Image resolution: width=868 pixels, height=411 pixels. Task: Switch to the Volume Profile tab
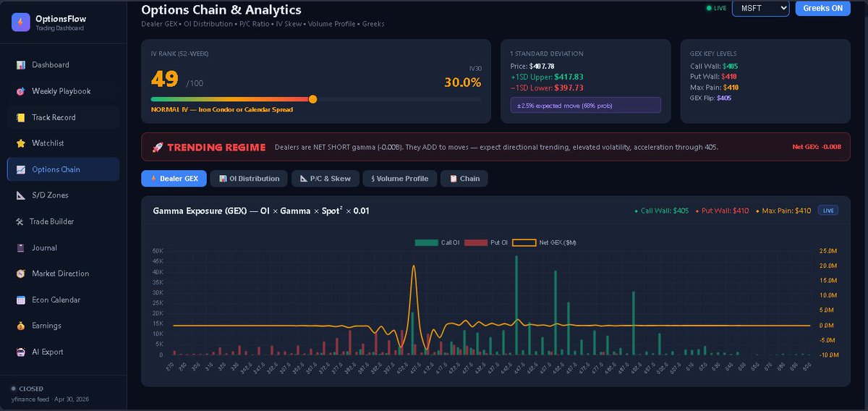pyautogui.click(x=400, y=179)
